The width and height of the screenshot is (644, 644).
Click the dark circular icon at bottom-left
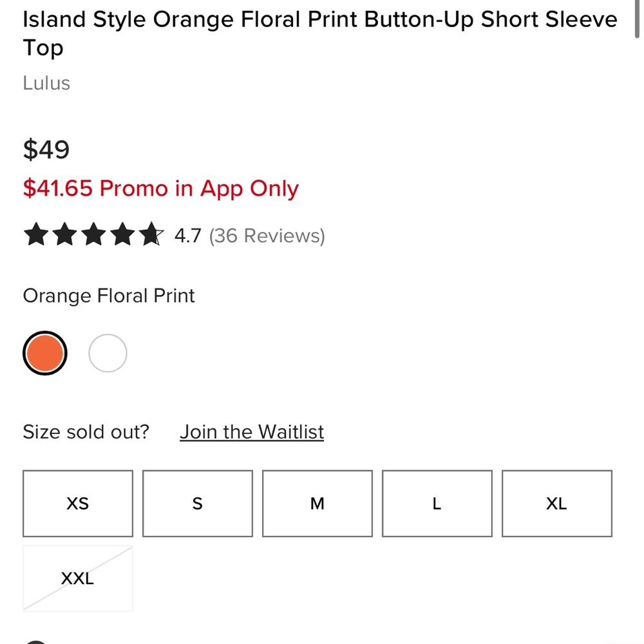point(37,641)
